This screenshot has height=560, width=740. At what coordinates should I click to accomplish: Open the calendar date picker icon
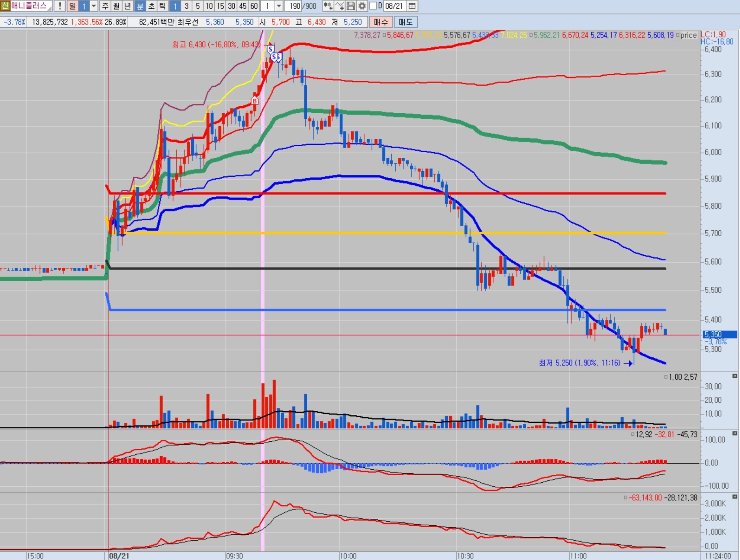[x=412, y=6]
